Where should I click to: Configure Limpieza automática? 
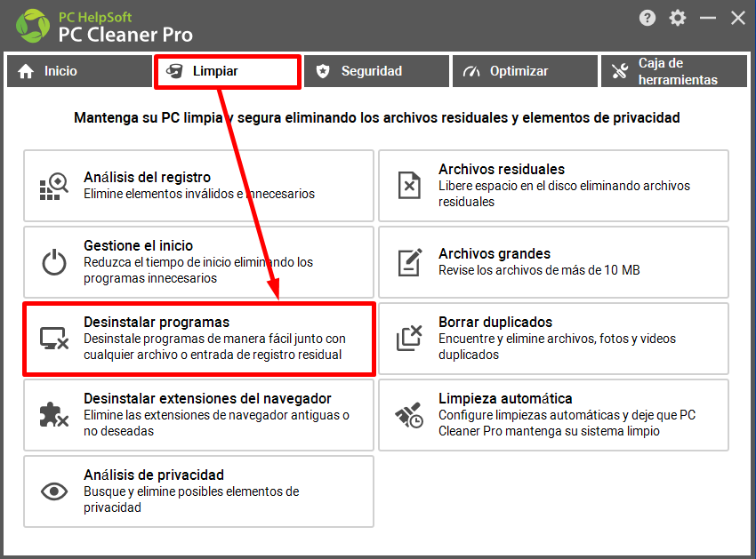553,415
